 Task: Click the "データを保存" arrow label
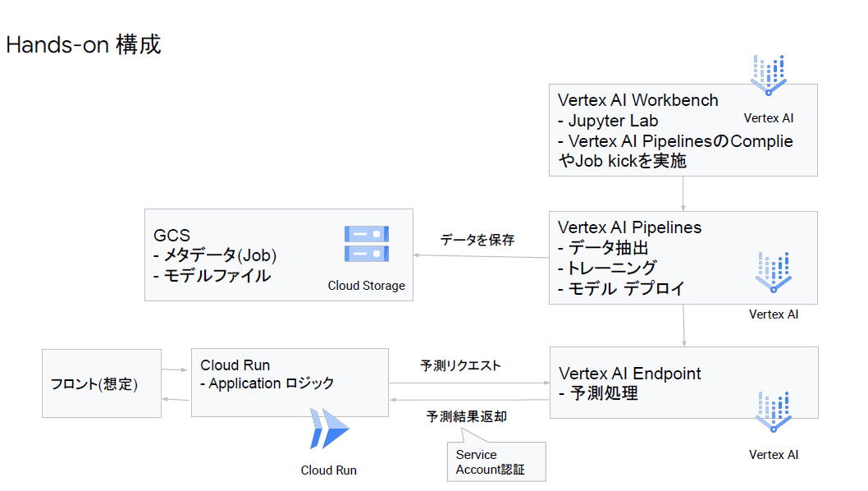(477, 240)
